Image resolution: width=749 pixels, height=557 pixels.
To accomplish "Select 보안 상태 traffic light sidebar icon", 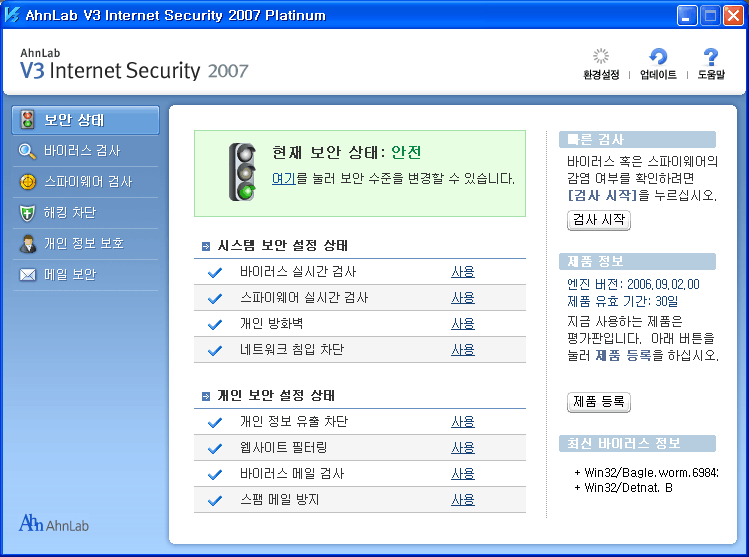I will (x=28, y=120).
